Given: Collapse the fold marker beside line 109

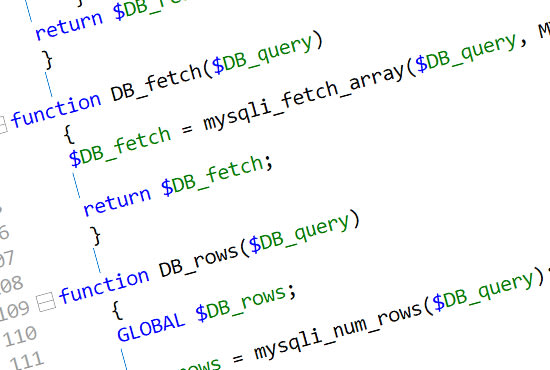Looking at the screenshot, I should tap(46, 302).
